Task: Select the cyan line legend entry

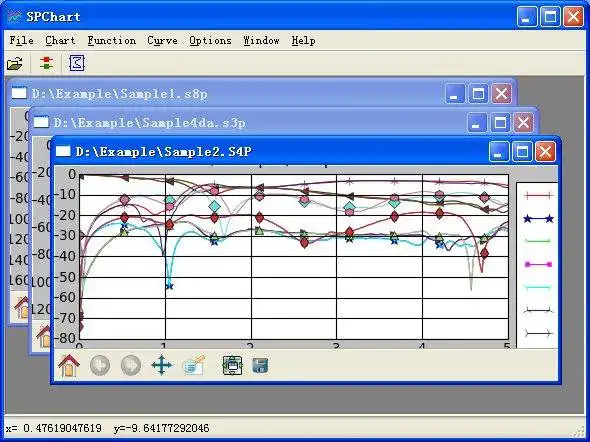Action: tap(538, 288)
